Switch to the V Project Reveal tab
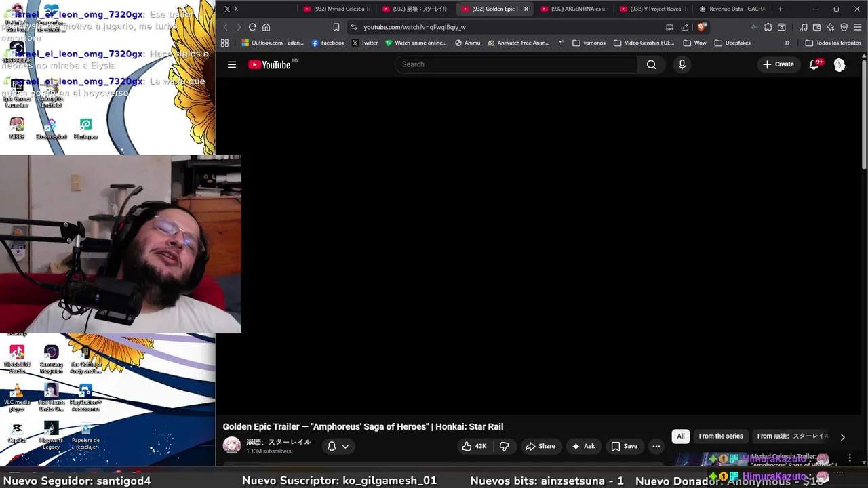The width and height of the screenshot is (868, 488). 652,9
